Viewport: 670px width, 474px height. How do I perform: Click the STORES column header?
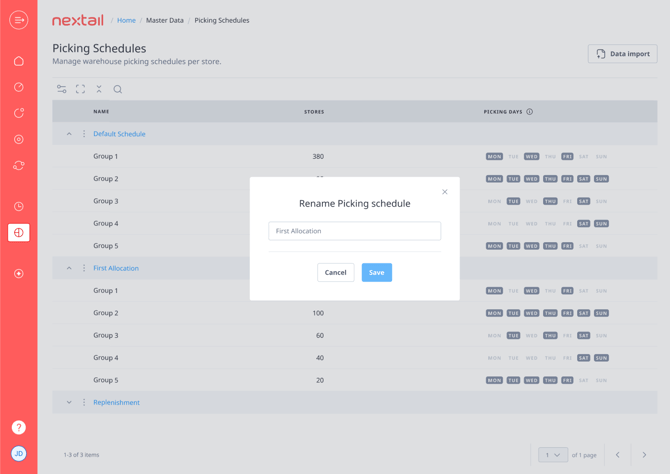[x=314, y=112]
